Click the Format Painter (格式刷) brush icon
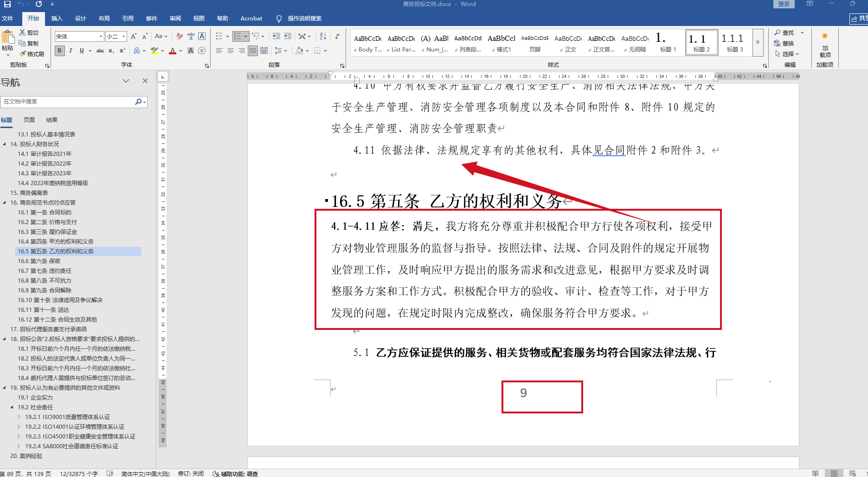The width and height of the screenshot is (868, 477). (x=22, y=54)
